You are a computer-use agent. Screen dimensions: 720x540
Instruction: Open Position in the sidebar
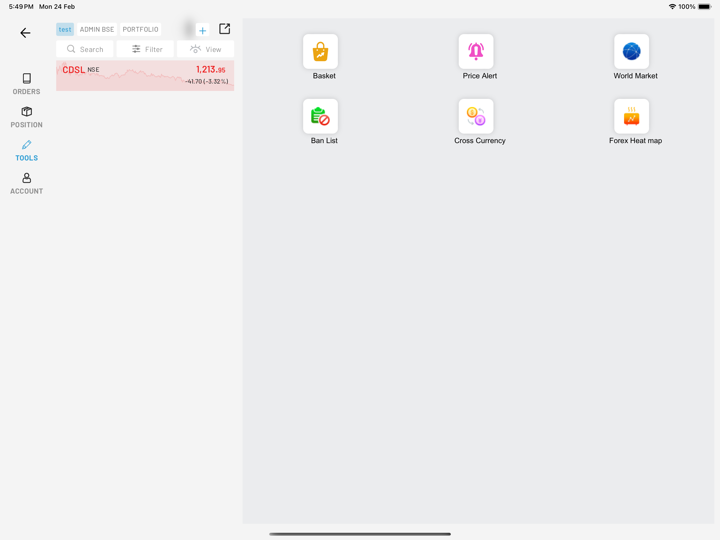click(26, 117)
